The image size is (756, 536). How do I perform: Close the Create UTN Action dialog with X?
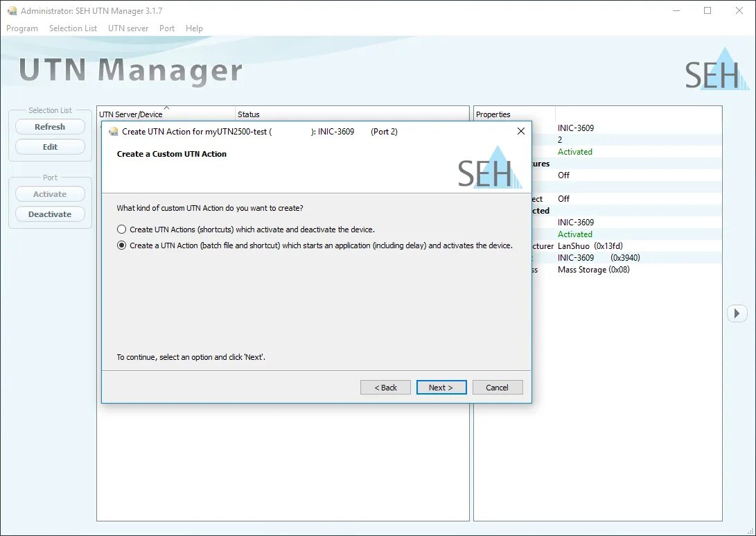(x=520, y=131)
